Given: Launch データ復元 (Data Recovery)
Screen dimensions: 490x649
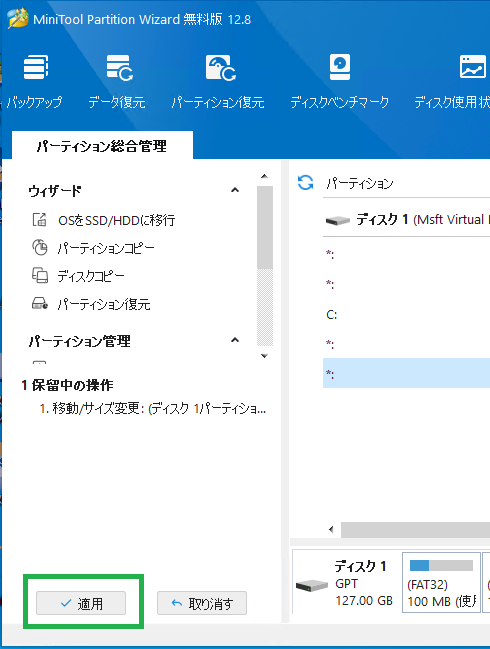Looking at the screenshot, I should tap(118, 81).
